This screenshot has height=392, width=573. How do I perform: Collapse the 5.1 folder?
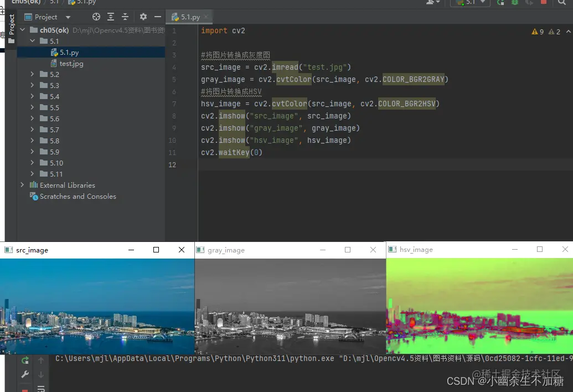click(x=33, y=41)
